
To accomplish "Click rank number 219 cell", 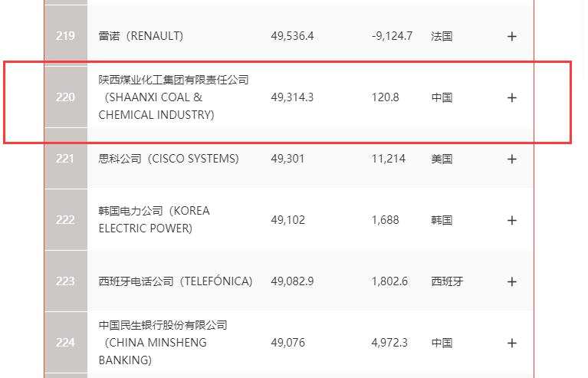I will tap(65, 36).
